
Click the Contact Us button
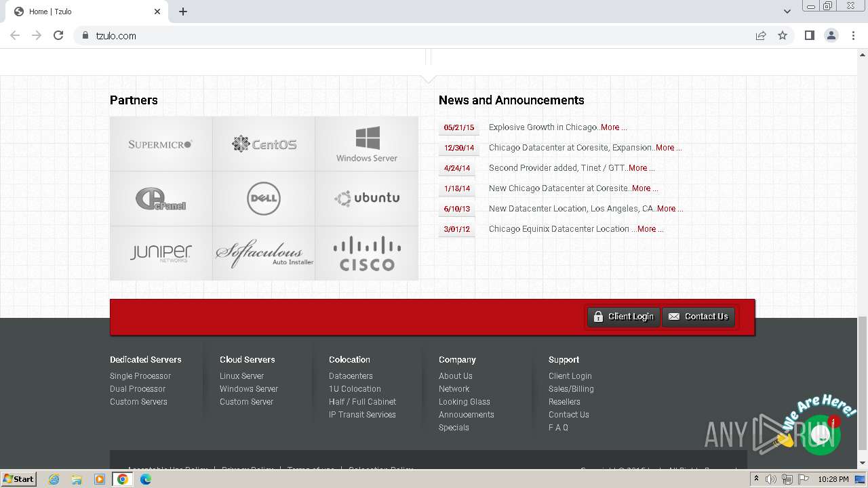698,317
